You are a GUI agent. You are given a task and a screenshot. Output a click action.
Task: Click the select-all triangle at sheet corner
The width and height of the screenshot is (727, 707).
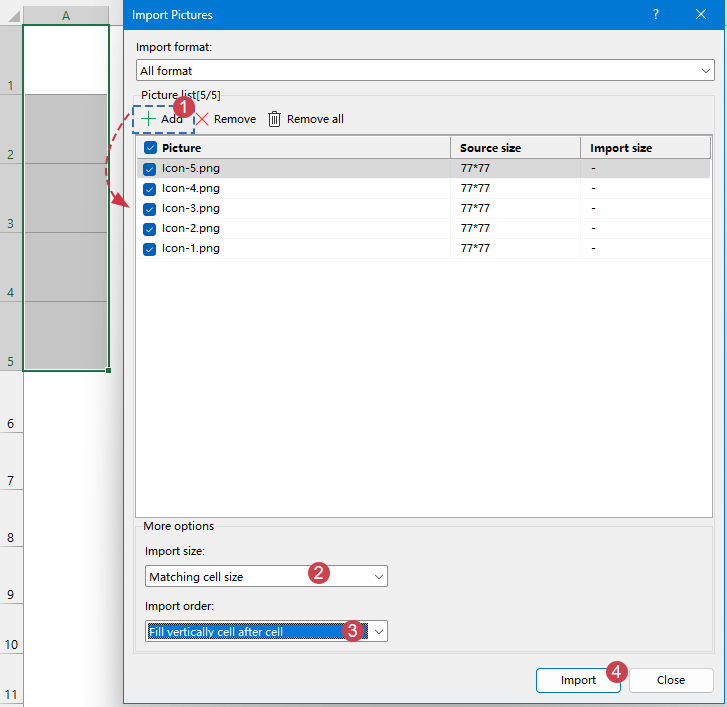[14, 16]
